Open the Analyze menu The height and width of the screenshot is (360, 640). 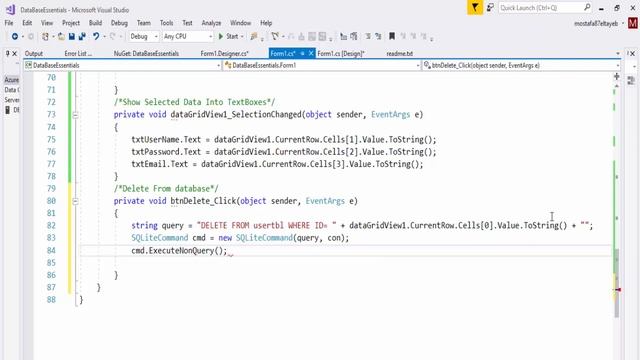[x=211, y=23]
